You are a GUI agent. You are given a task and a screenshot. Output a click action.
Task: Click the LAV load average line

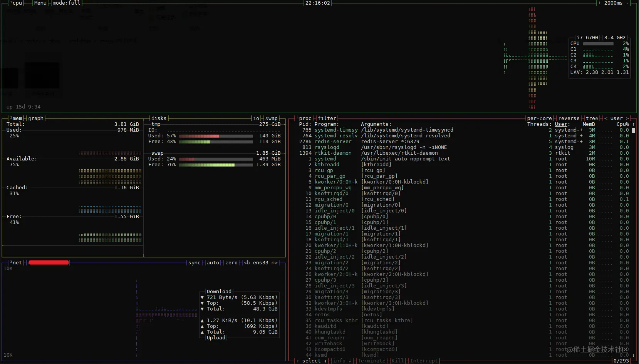(599, 72)
